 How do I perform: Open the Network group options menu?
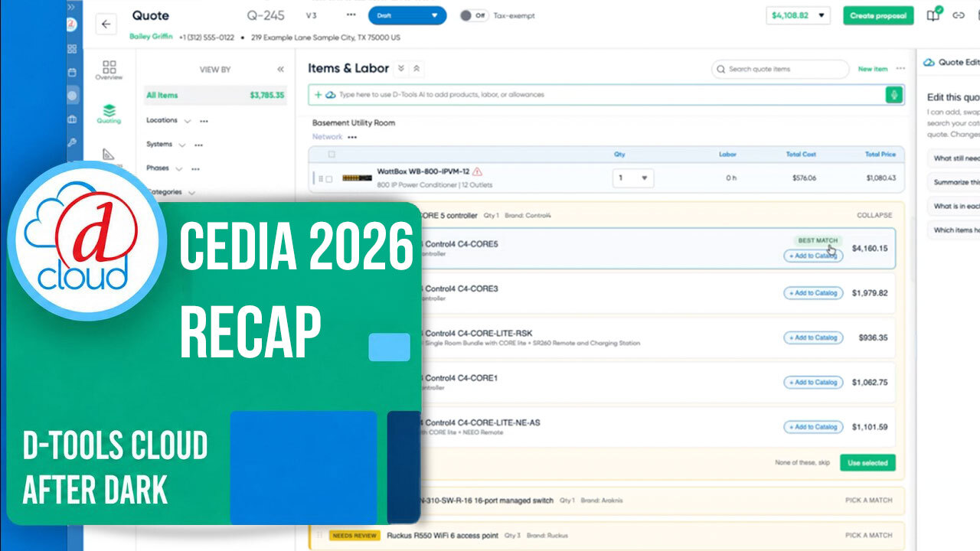tap(352, 137)
